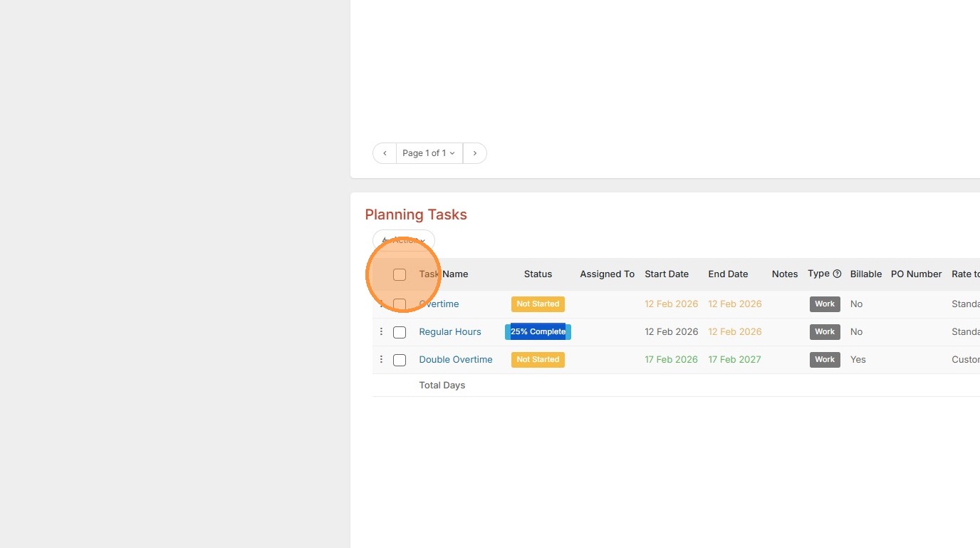Sort by the Status column header

[538, 274]
